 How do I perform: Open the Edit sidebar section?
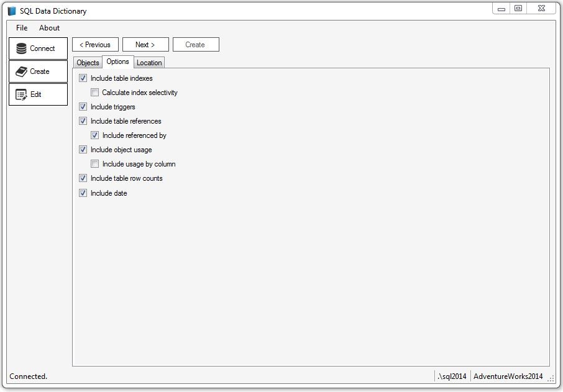point(38,94)
